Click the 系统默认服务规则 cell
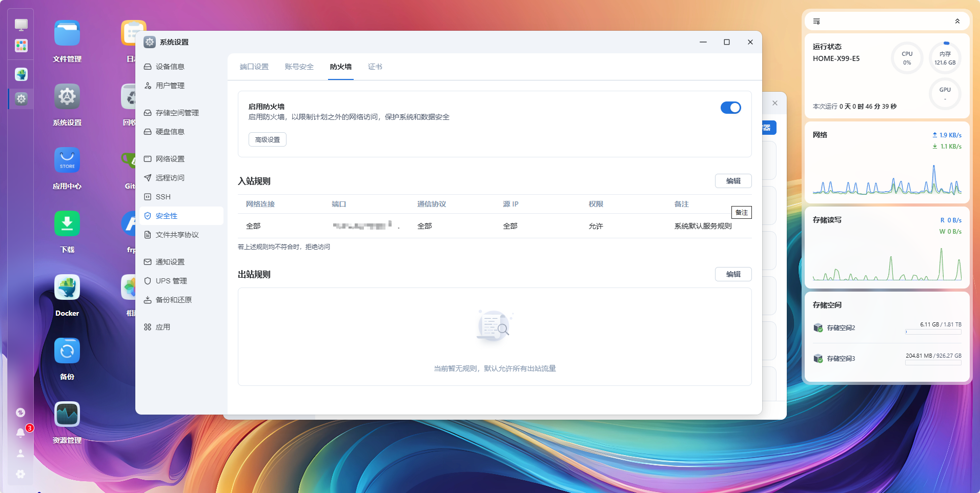The image size is (980, 493). point(703,226)
